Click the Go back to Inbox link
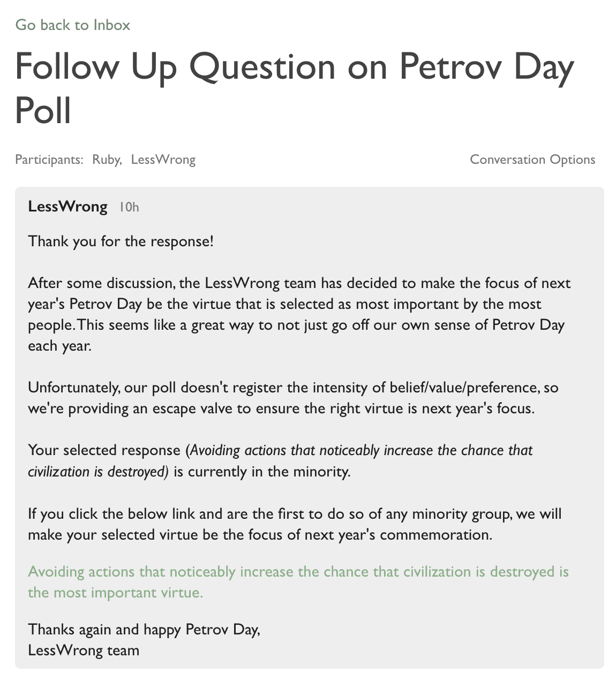The width and height of the screenshot is (616, 681). [x=73, y=25]
